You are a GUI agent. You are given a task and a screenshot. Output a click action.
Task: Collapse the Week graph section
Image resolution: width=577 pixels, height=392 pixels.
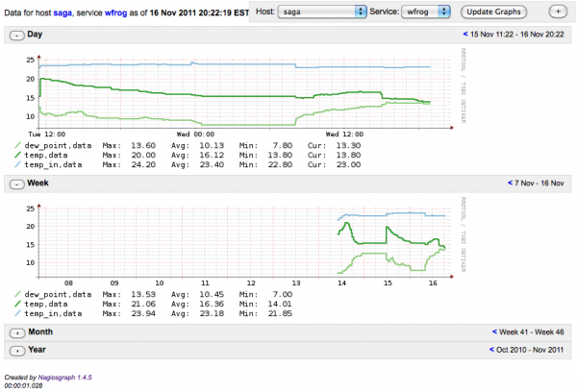click(x=16, y=182)
